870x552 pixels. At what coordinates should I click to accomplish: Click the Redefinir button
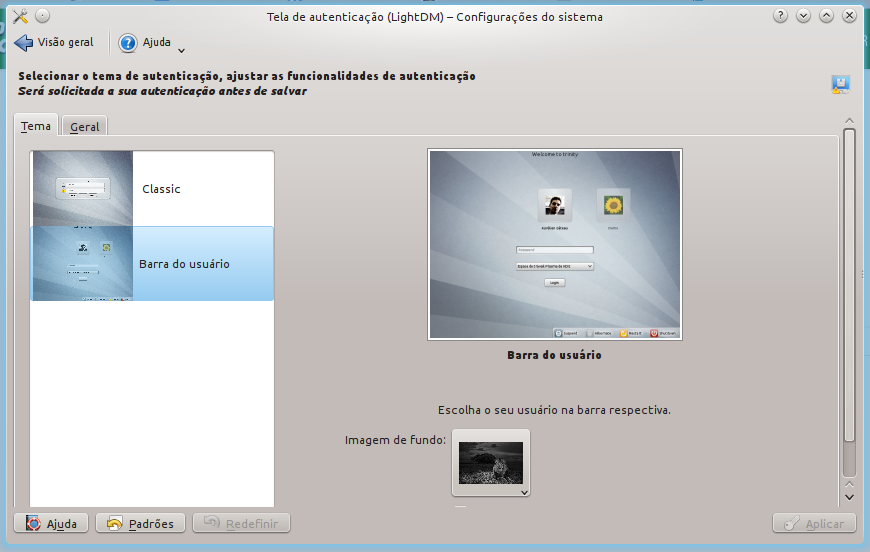[241, 523]
